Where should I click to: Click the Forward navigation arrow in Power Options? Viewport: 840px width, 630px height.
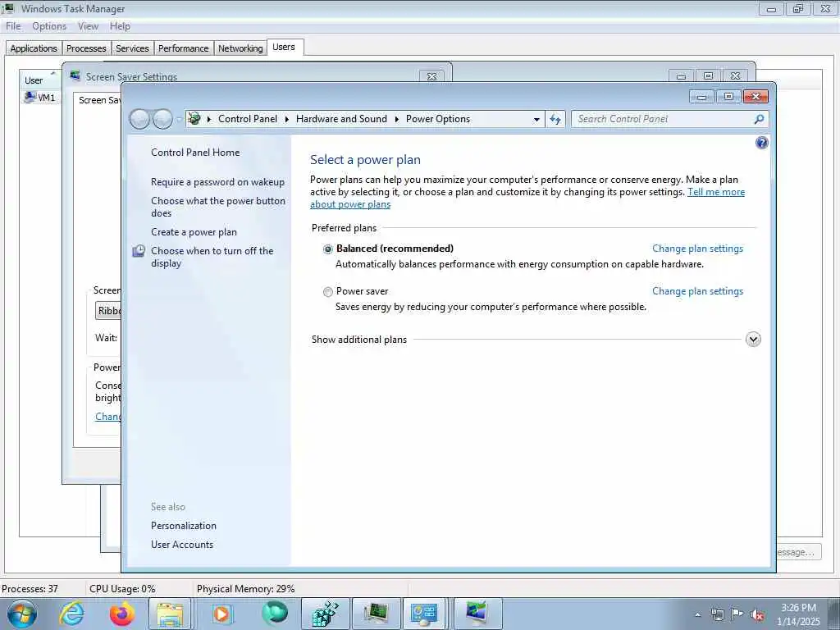(162, 119)
